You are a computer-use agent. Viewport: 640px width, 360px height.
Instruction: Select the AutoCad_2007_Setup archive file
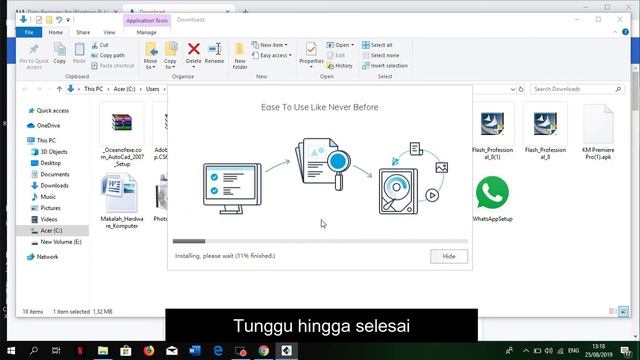122,135
